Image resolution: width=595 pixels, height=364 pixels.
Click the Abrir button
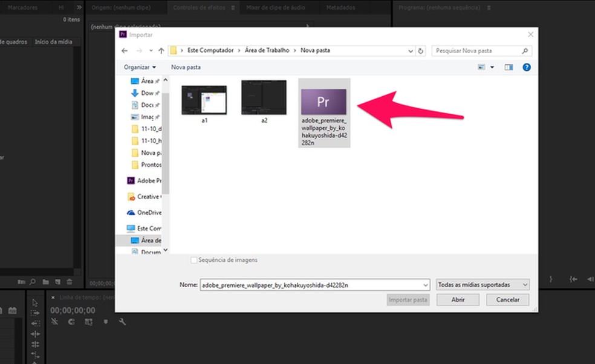point(458,300)
